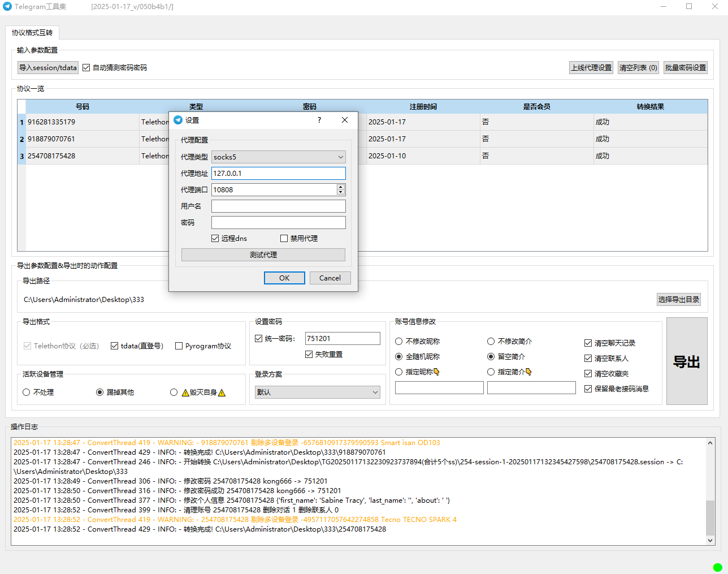Switch to the 协议格式互转 tab
The height and width of the screenshot is (574, 728).
[32, 33]
